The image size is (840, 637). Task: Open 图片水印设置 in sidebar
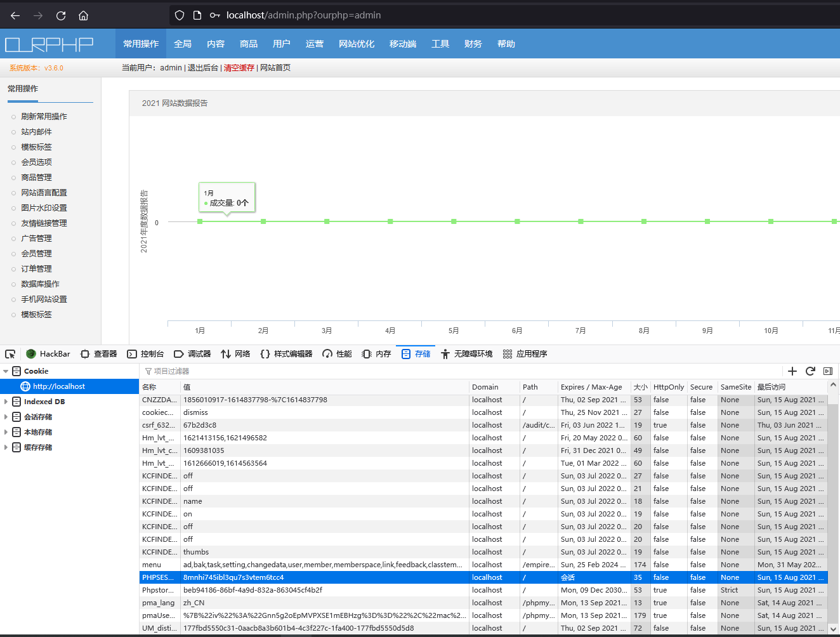pos(44,208)
